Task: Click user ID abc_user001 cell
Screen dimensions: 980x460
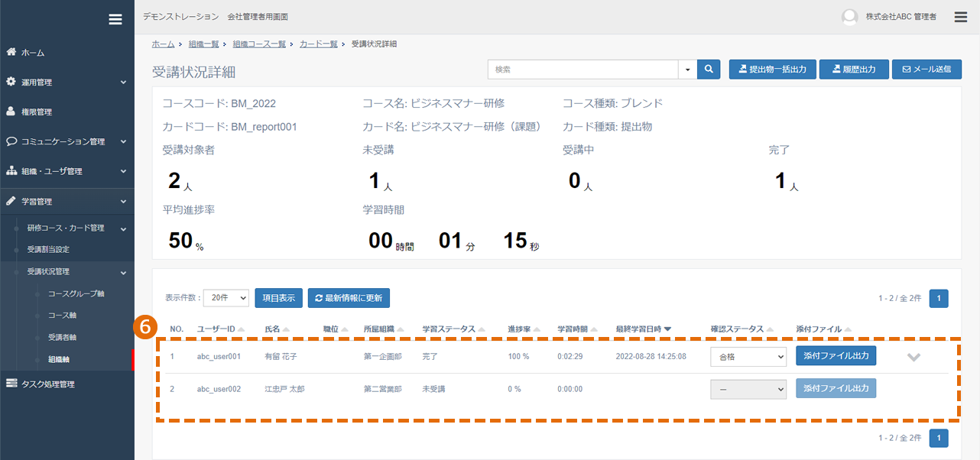Action: 219,356
